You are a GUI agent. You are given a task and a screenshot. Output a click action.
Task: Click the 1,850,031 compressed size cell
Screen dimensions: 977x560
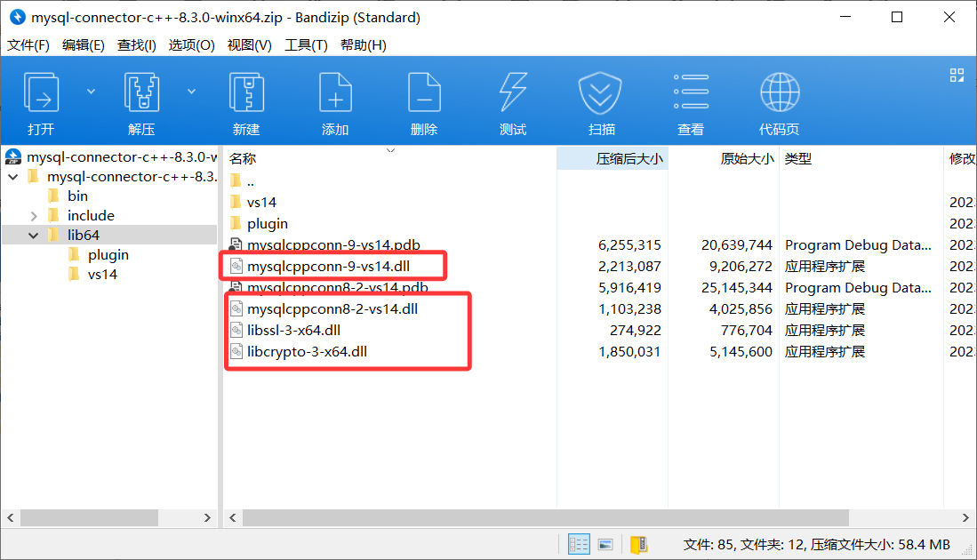coord(629,351)
